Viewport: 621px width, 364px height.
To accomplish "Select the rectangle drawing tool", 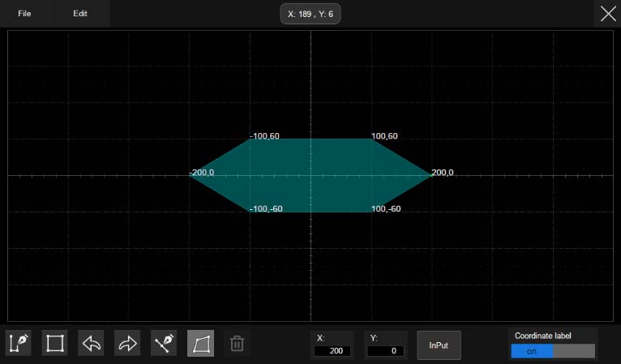I will click(x=55, y=343).
